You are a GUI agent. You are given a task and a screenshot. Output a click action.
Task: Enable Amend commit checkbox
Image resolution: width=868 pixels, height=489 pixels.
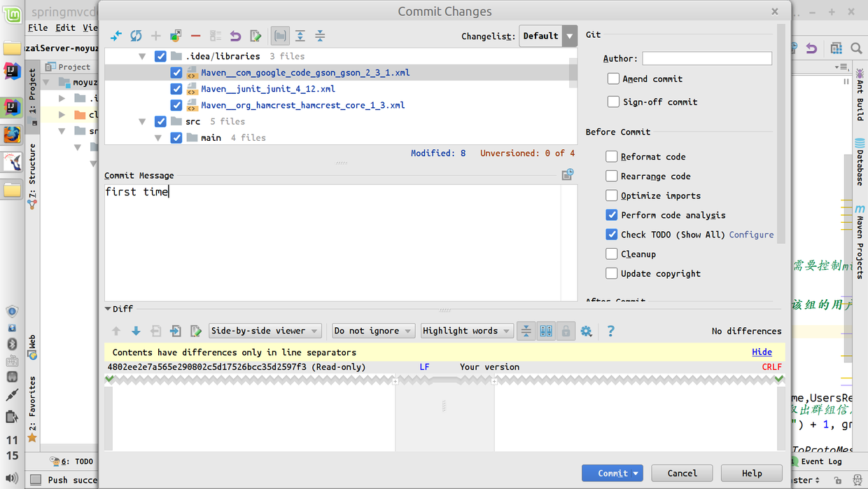coord(613,78)
